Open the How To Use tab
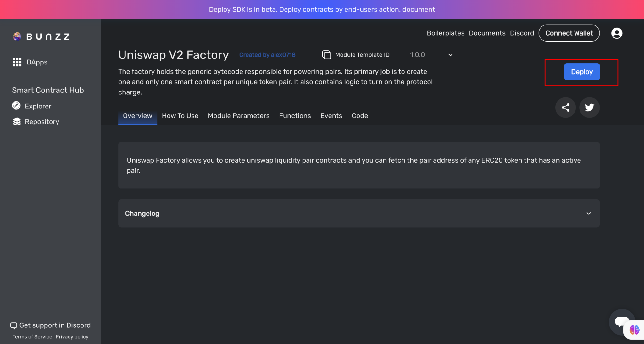Image resolution: width=644 pixels, height=344 pixels. (x=180, y=116)
